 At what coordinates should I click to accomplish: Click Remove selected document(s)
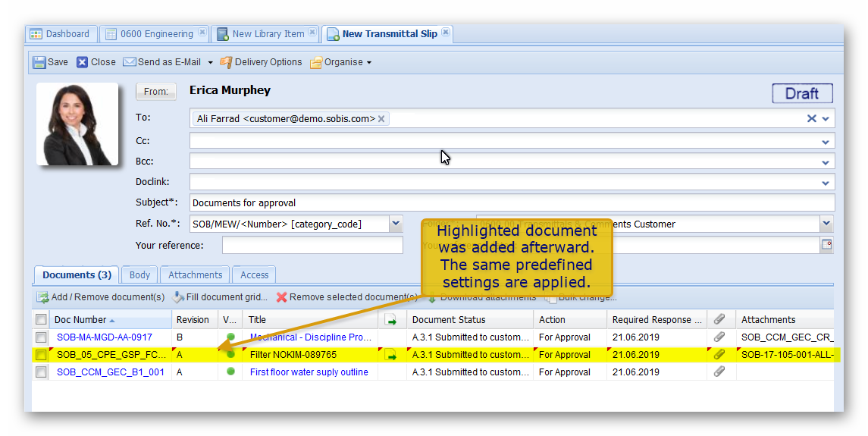click(346, 297)
